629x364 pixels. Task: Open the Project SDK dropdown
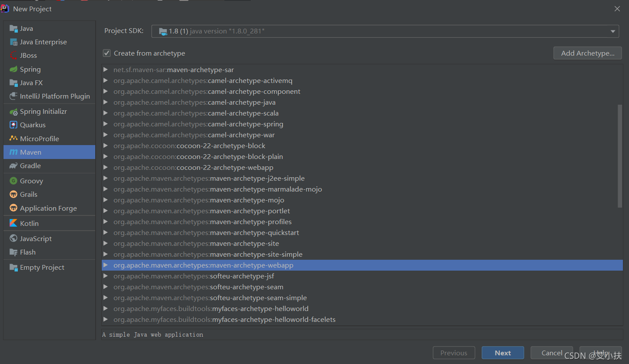point(385,31)
